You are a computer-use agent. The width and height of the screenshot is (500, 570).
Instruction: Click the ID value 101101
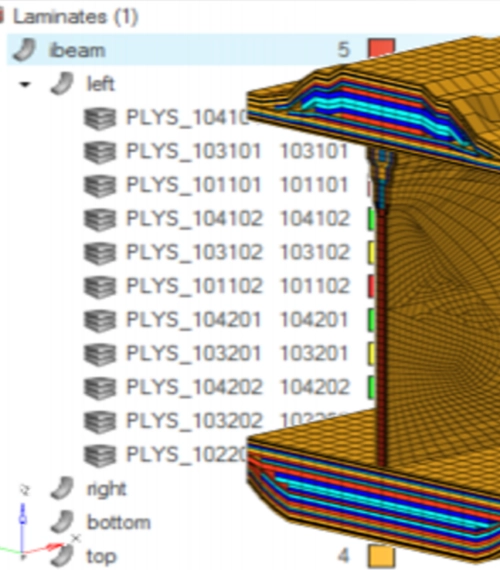[314, 184]
